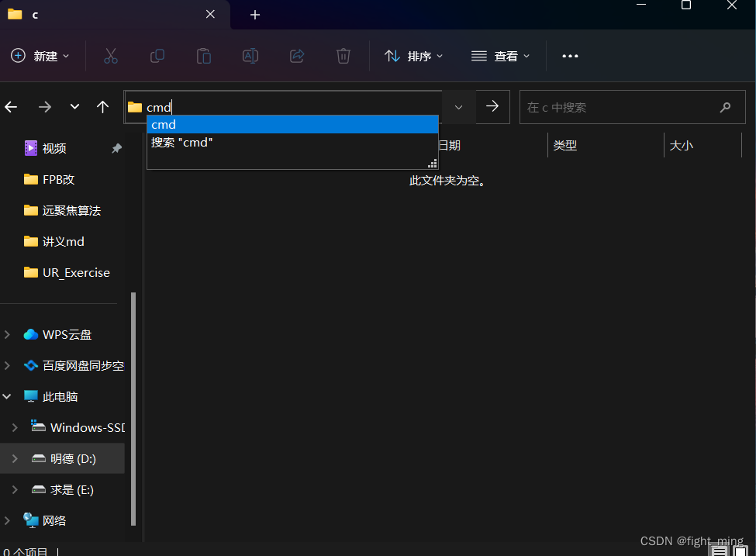Click the Rename icon in toolbar

250,56
